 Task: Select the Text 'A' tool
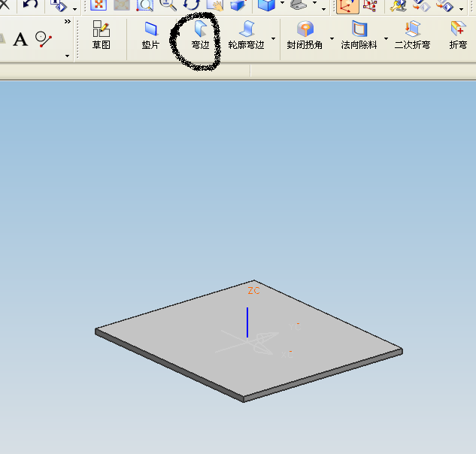pyautogui.click(x=20, y=39)
